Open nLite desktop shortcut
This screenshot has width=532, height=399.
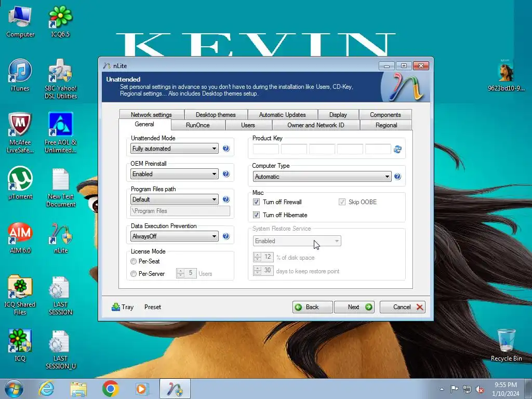click(60, 237)
